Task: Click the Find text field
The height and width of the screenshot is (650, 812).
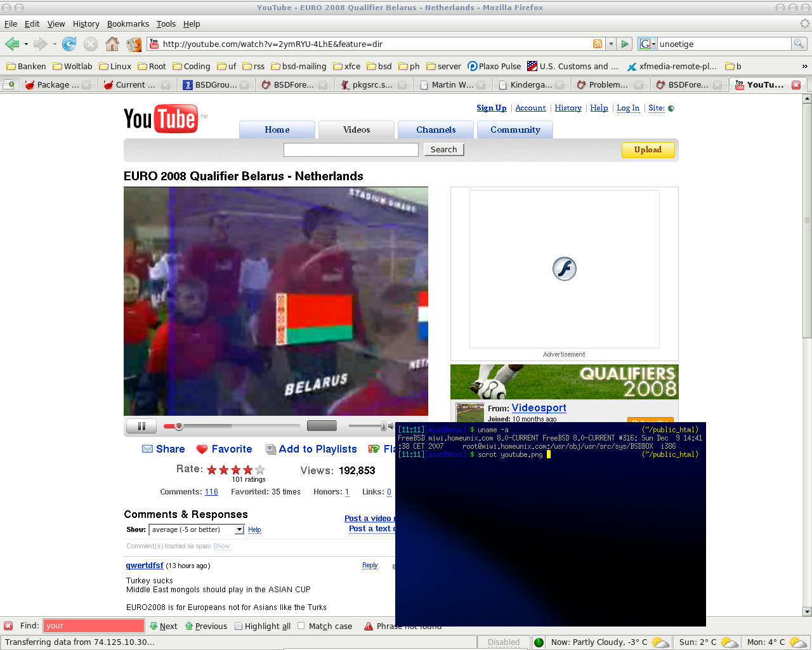Action: tap(94, 626)
